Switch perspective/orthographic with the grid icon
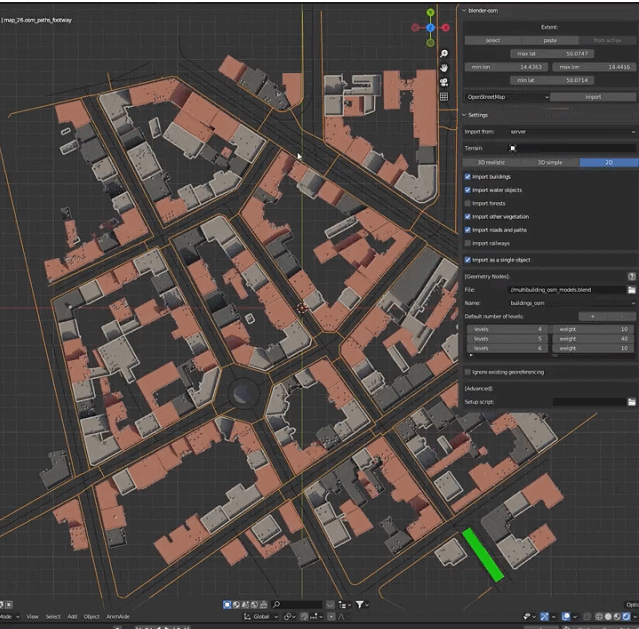Image resolution: width=639 pixels, height=629 pixels. tap(444, 97)
